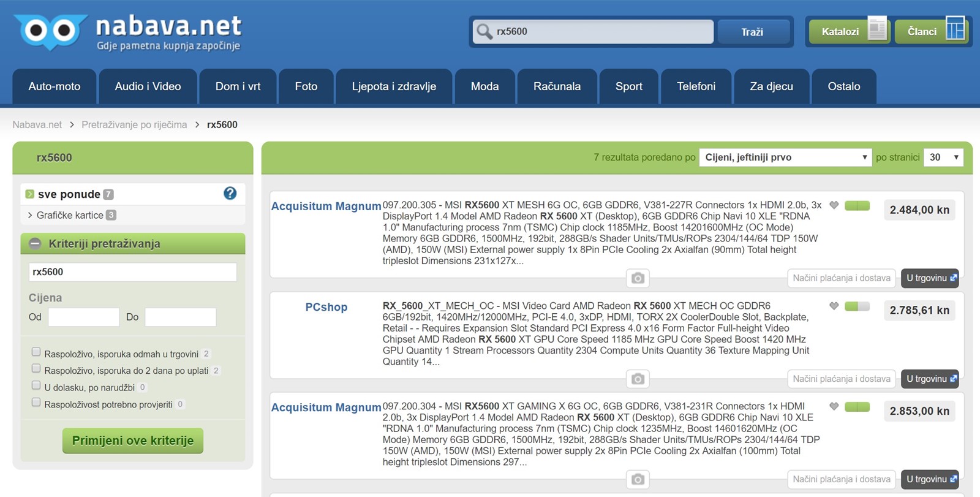Click Pretraživanje po riječima breadcrumb link
Screen dimensions: 980x497
coord(134,124)
